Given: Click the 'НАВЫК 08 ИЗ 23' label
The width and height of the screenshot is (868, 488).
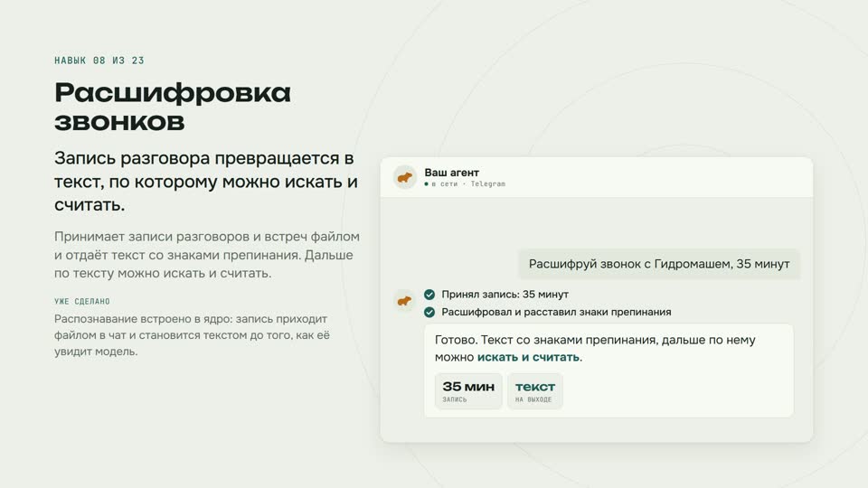Looking at the screenshot, I should coord(99,61).
